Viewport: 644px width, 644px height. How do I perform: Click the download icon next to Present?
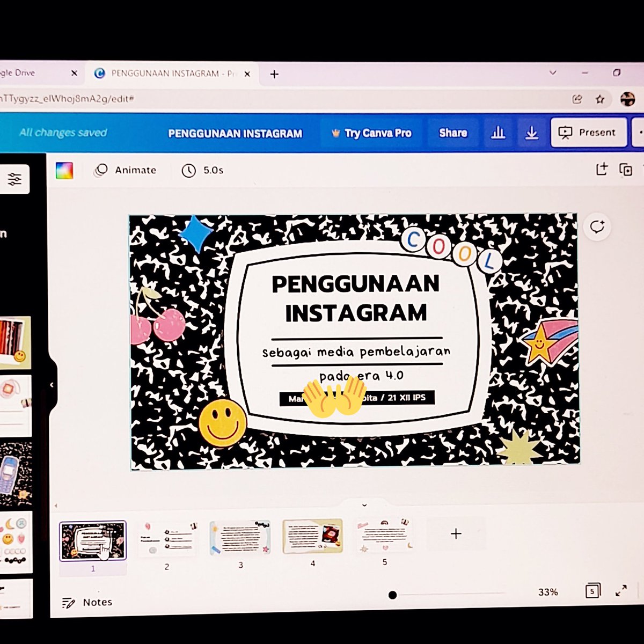[x=532, y=133]
